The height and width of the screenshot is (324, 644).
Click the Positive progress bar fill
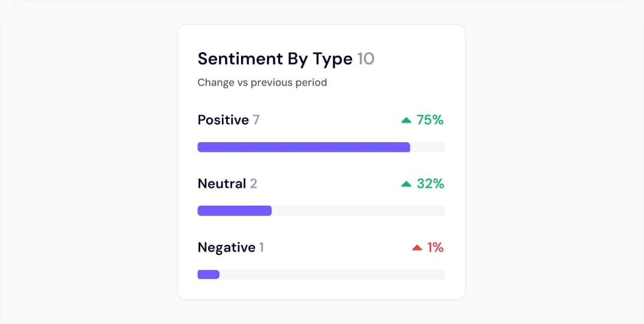click(x=304, y=147)
